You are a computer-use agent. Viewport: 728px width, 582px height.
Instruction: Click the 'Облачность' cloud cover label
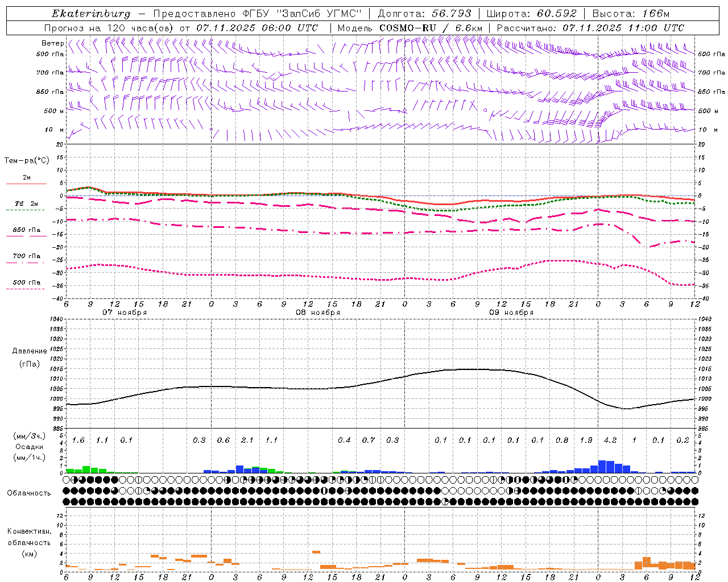pyautogui.click(x=29, y=493)
